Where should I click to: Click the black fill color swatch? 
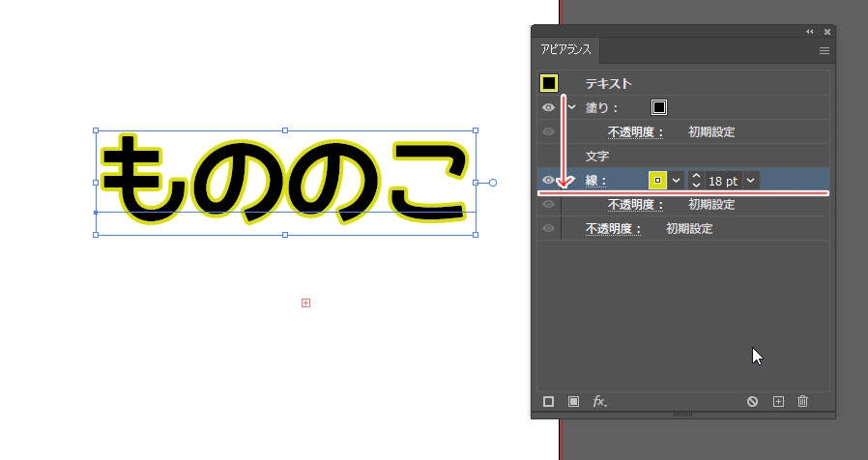coord(659,107)
